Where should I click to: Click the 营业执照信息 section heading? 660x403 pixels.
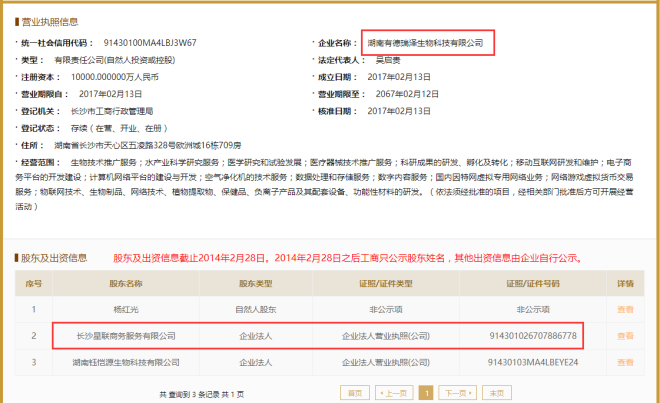(50, 22)
